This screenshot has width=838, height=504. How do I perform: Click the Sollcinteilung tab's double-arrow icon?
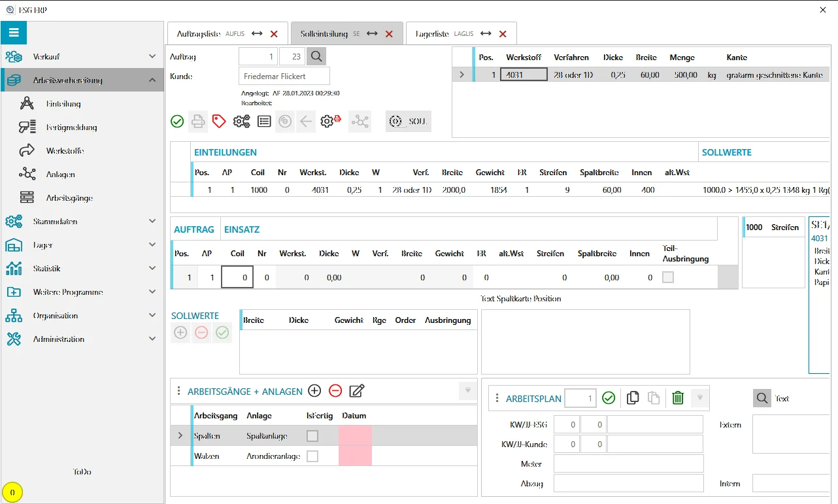click(x=372, y=34)
